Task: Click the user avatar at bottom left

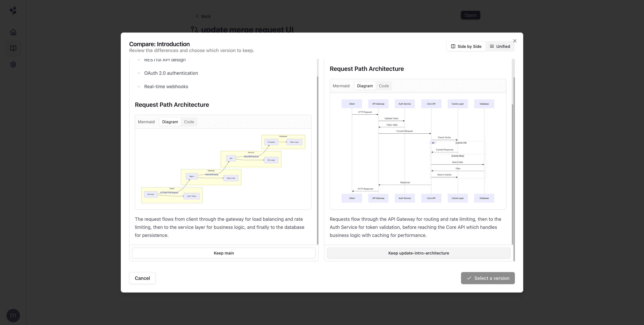Action: [x=13, y=315]
